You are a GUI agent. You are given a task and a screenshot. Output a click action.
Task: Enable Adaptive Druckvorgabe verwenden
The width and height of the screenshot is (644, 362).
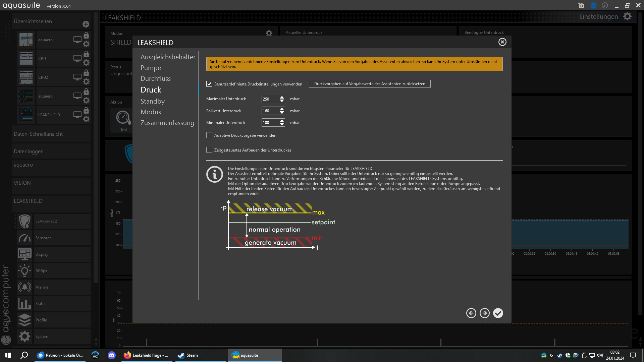coord(209,135)
